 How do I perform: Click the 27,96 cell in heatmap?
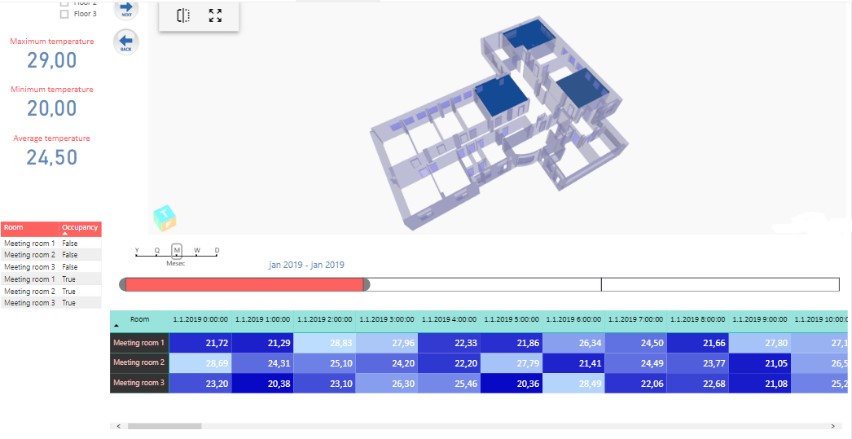tap(387, 343)
